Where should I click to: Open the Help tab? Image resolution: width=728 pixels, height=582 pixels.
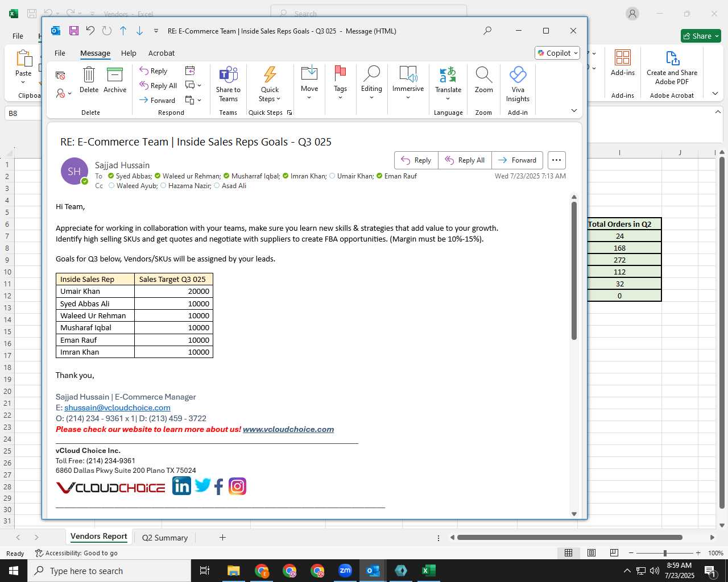click(129, 53)
